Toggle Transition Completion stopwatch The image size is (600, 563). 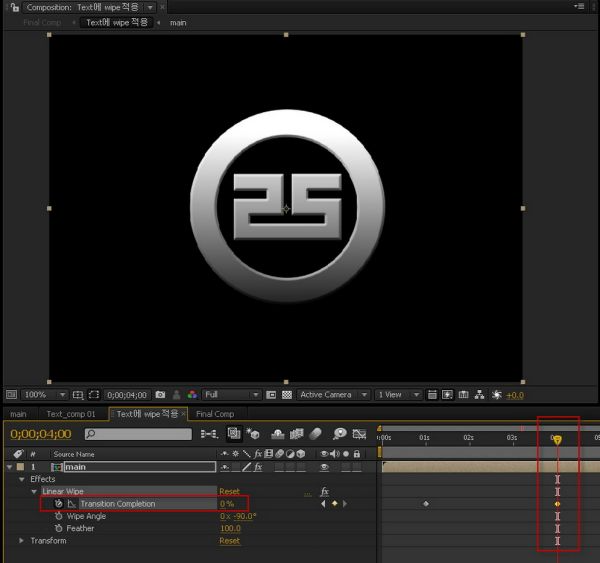pos(58,504)
